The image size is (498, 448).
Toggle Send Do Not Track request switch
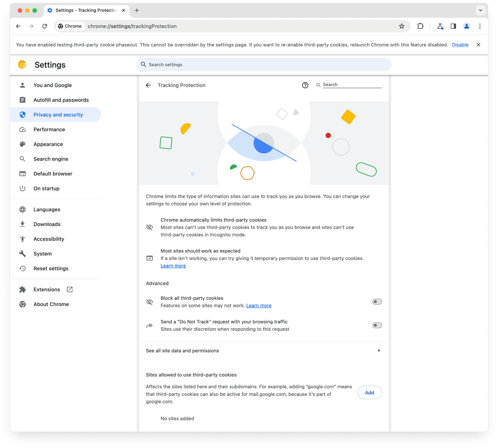pos(376,325)
